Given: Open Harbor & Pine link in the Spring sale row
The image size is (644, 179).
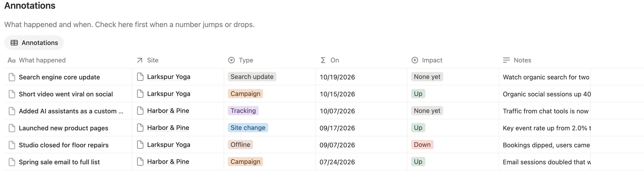Looking at the screenshot, I should click(168, 162).
